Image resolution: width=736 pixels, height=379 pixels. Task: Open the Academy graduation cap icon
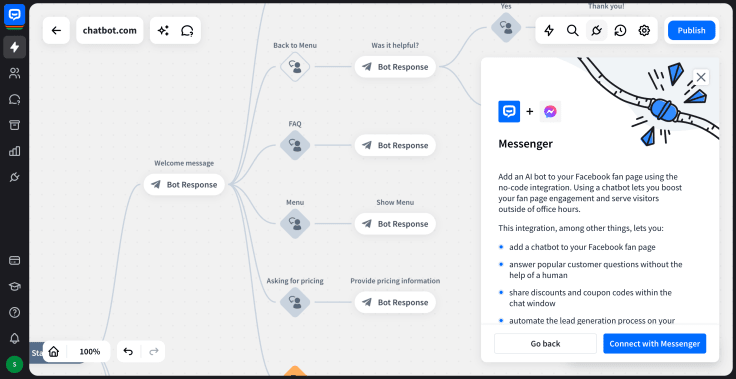point(15,286)
